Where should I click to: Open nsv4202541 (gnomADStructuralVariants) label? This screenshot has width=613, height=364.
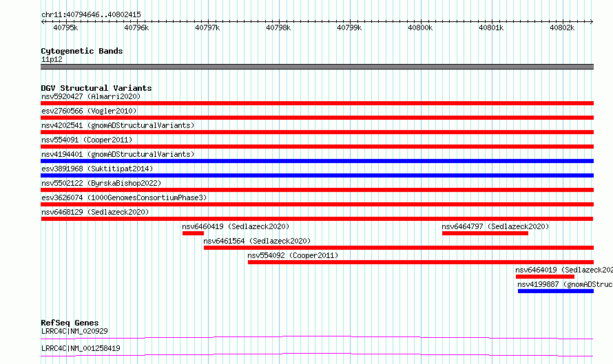(x=118, y=125)
